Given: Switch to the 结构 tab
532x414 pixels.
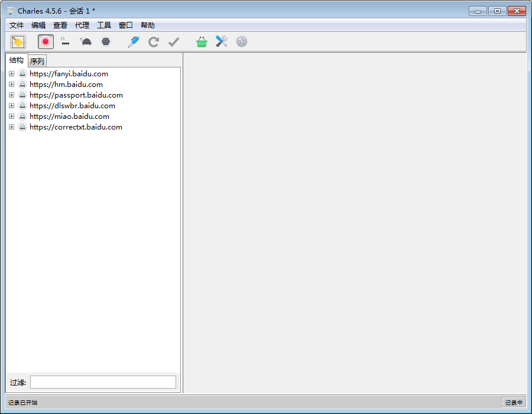Looking at the screenshot, I should (17, 60).
